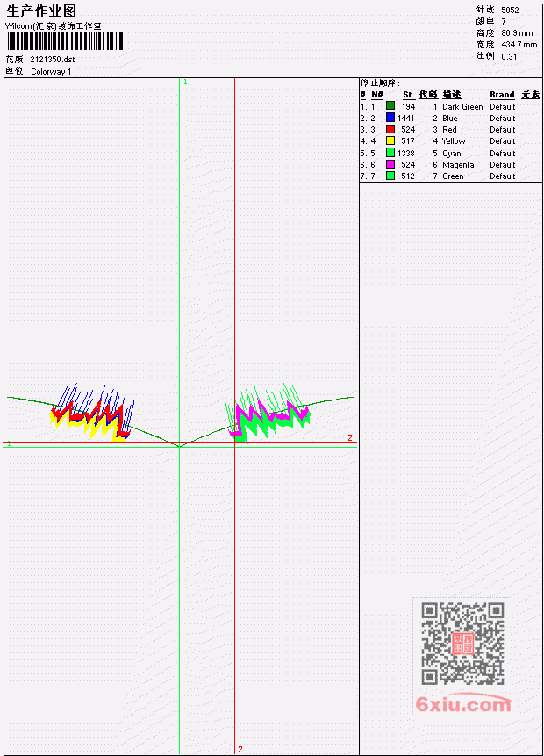Click the stop number '1. 1' in first row

point(368,107)
